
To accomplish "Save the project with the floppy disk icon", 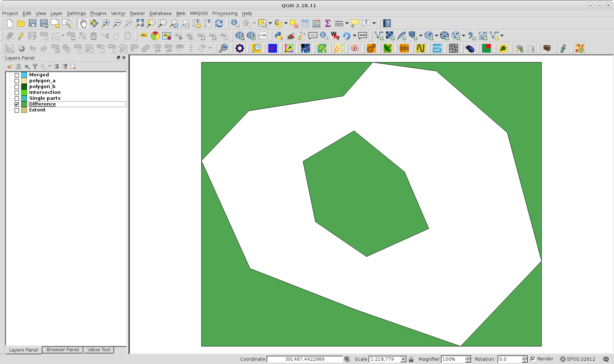I will (x=33, y=23).
